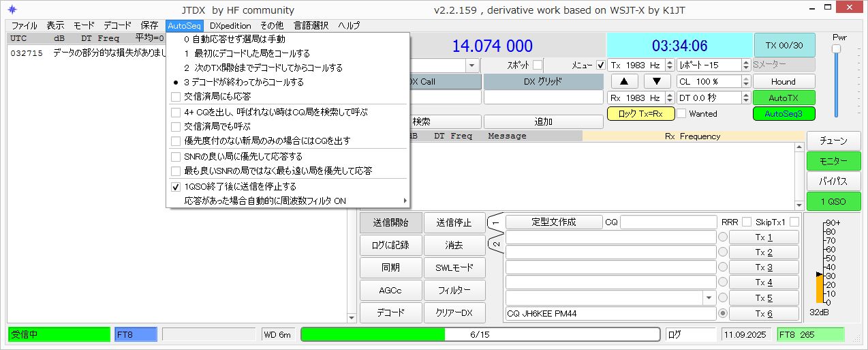Toggle the モニター button
868x350 pixels.
coord(834,161)
